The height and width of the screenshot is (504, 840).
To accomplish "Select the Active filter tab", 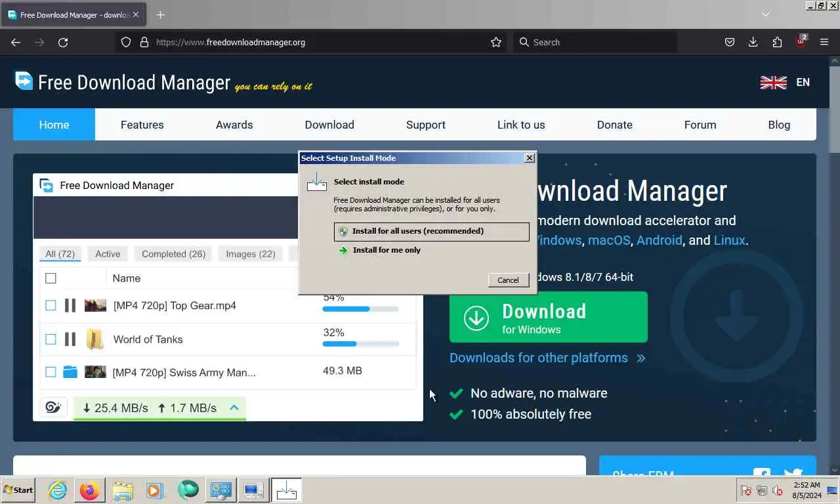I will click(108, 254).
